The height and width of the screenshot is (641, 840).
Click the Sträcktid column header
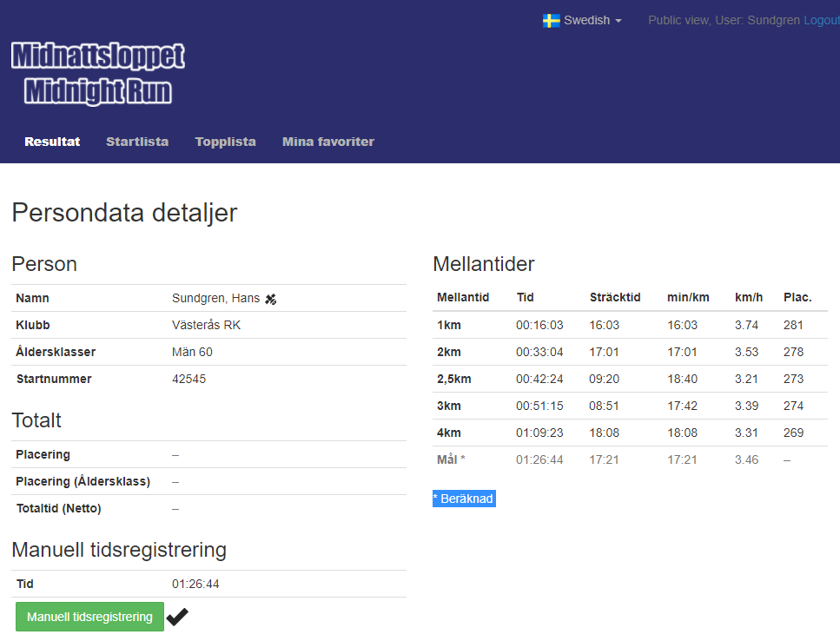tap(615, 297)
